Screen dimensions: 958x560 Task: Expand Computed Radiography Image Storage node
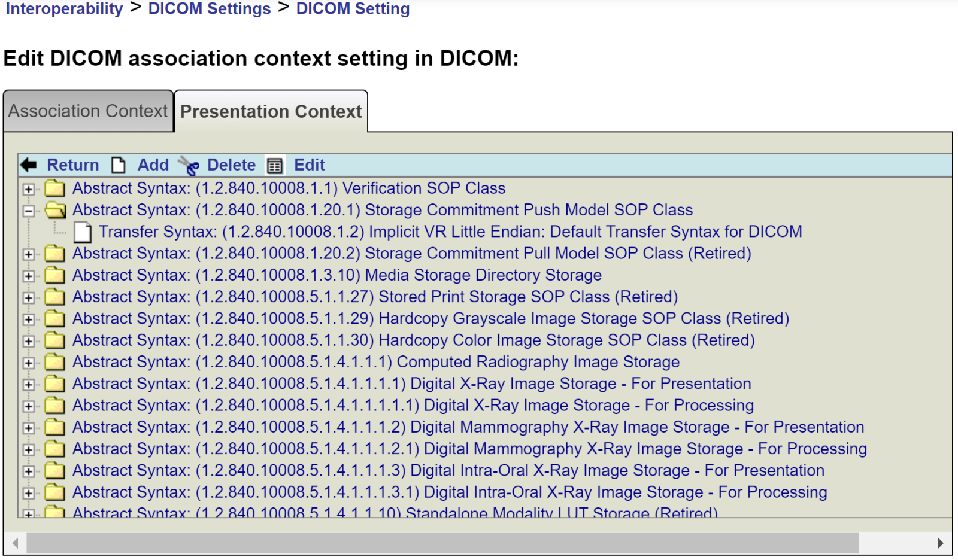(x=28, y=363)
